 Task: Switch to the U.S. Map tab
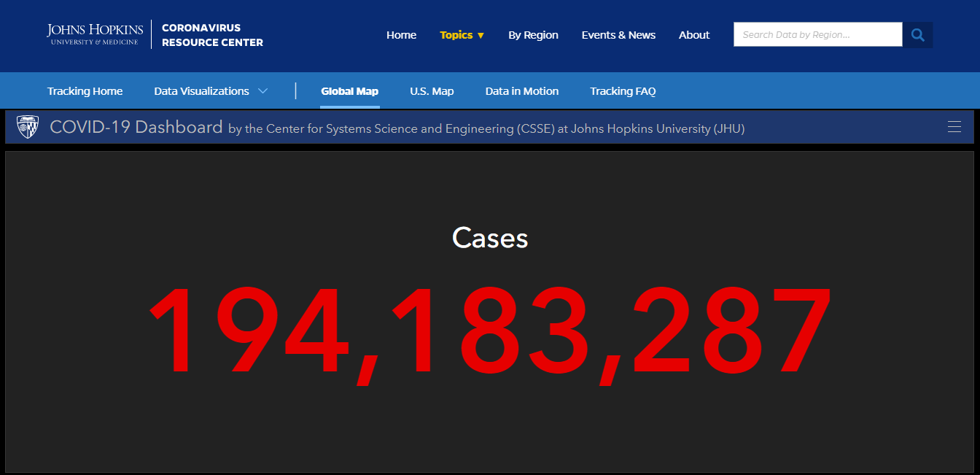tap(432, 91)
